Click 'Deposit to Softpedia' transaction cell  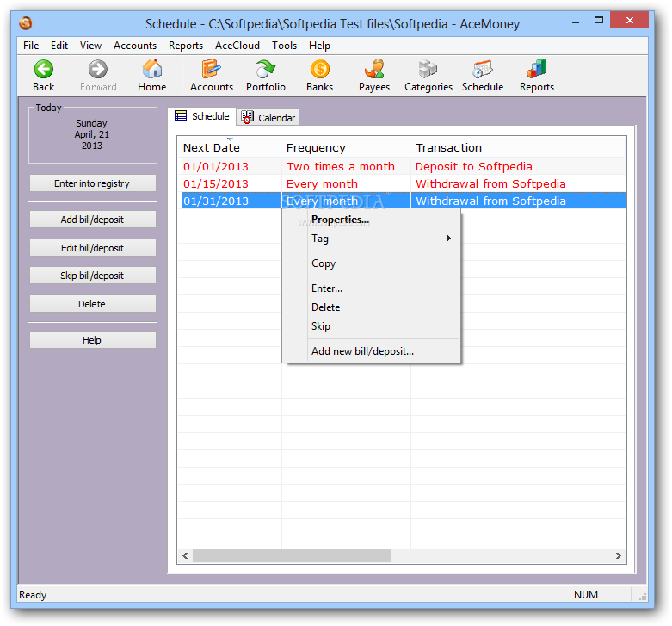[x=474, y=166]
